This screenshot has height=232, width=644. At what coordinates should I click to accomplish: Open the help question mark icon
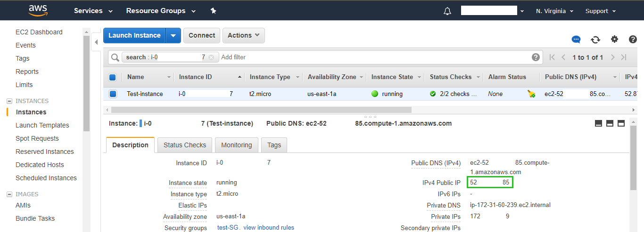click(x=633, y=40)
